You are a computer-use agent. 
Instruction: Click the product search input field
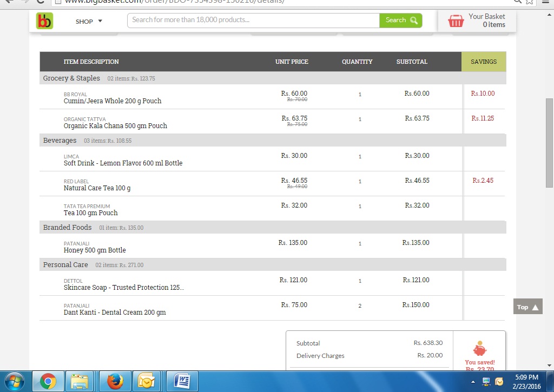(253, 21)
